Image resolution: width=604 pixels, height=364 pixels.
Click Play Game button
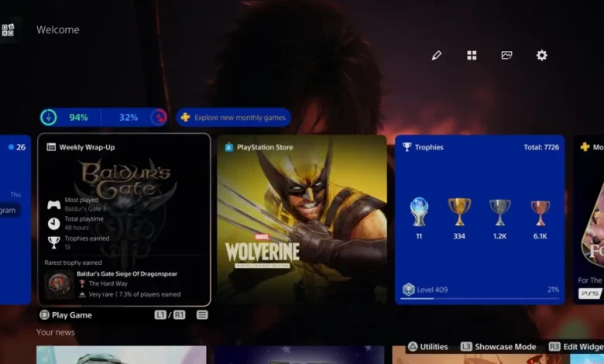[66, 315]
